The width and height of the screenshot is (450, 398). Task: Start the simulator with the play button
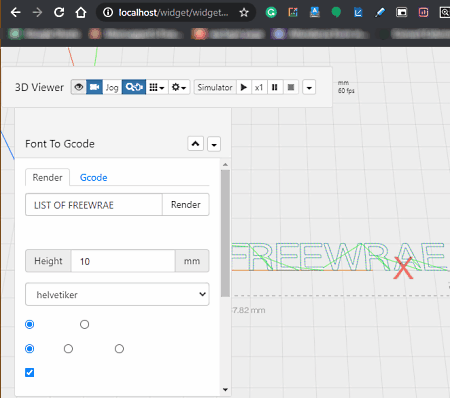tap(244, 87)
